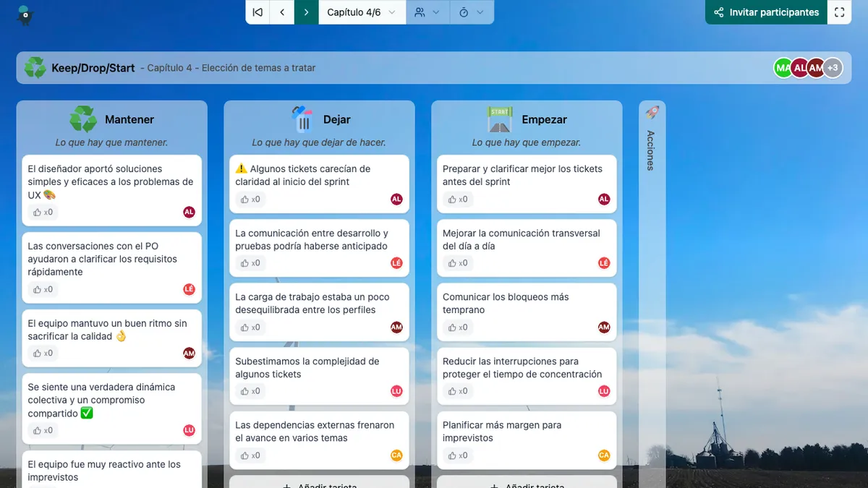This screenshot has width=868, height=488.
Task: Open the Capítulo 4/6 dropdown
Action: (362, 12)
